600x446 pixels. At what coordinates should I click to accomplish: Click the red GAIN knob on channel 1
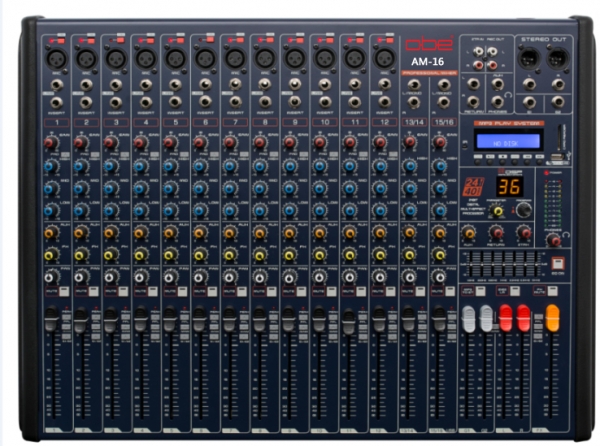(x=50, y=143)
